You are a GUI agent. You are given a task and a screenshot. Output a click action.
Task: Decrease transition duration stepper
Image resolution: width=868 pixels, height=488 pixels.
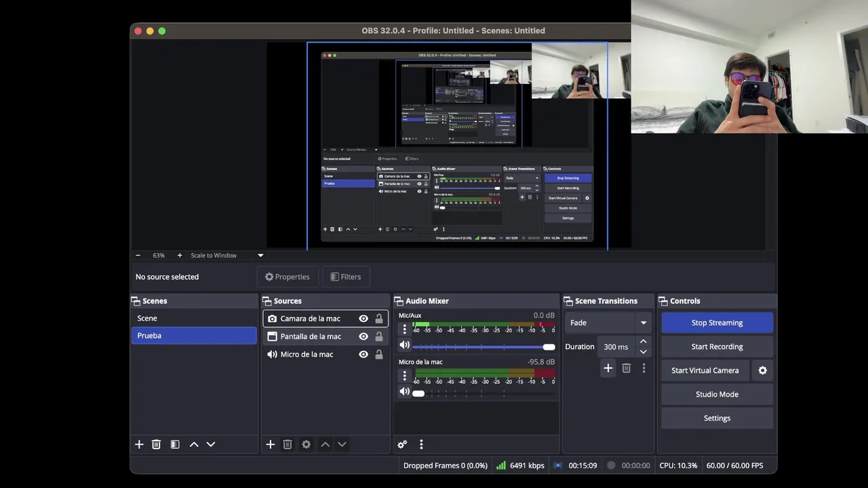pos(644,352)
